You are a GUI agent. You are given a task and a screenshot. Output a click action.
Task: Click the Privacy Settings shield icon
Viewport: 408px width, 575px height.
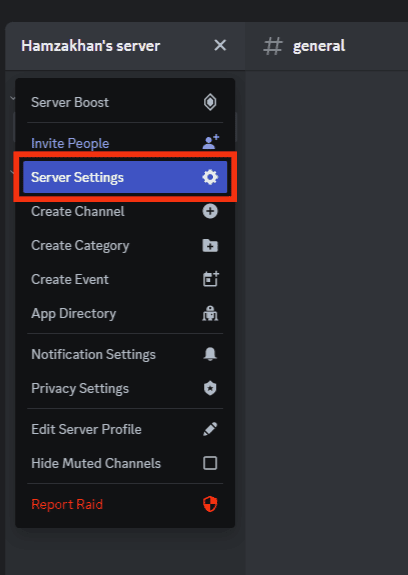[210, 388]
